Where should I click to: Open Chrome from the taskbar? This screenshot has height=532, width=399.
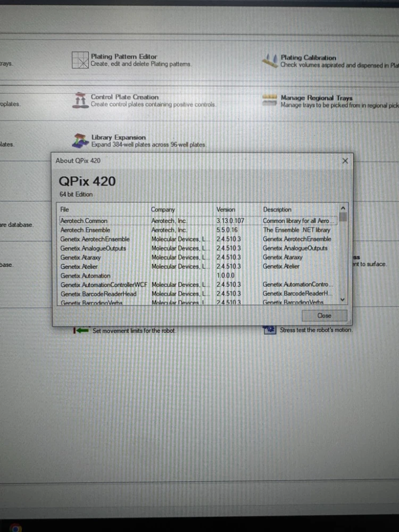click(x=15, y=528)
